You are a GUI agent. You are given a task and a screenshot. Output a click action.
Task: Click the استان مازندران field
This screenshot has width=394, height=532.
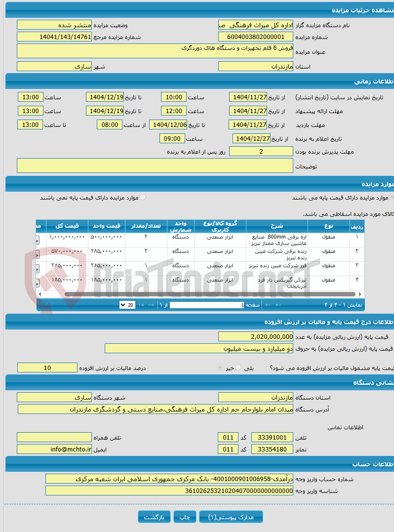256,66
